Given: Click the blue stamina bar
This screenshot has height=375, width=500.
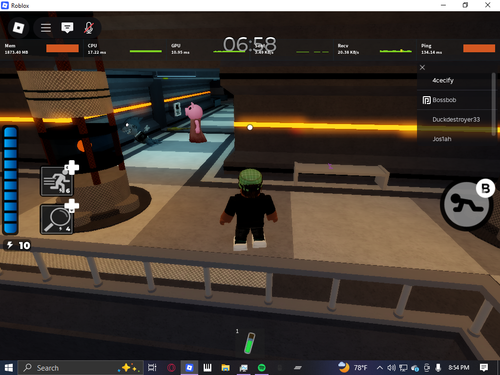Looking at the screenshot, I should tap(10, 180).
